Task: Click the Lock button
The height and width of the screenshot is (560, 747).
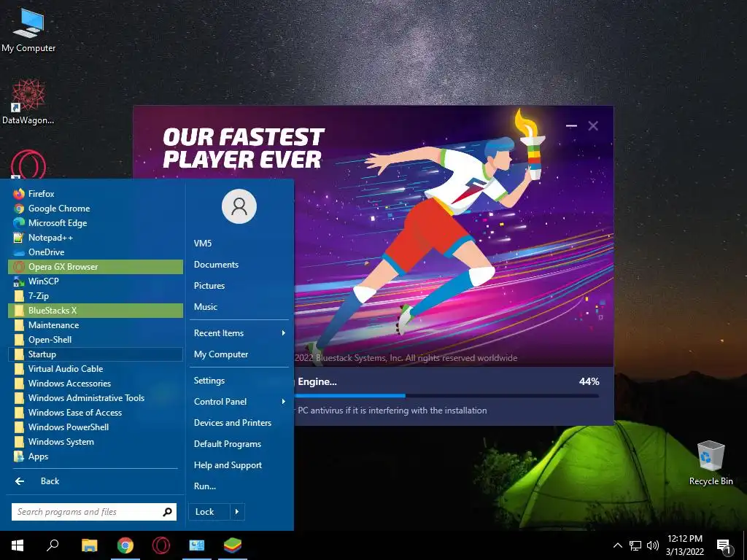Action: tap(209, 512)
